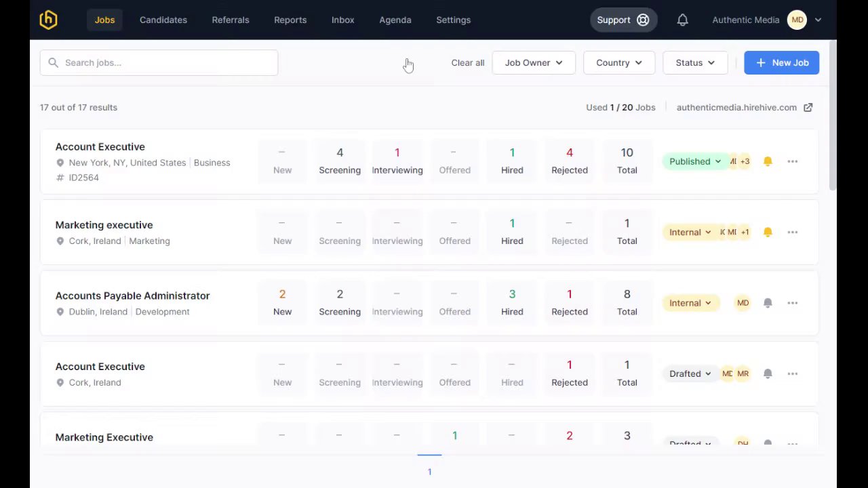Click MD avatar on Accounts Payable Administrator row

743,303
